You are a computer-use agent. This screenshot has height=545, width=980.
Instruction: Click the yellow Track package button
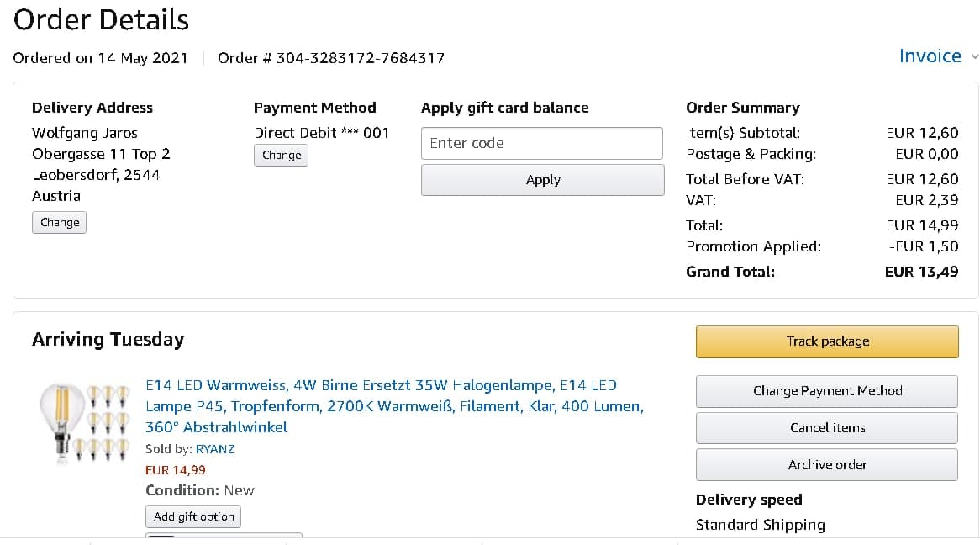pos(827,341)
